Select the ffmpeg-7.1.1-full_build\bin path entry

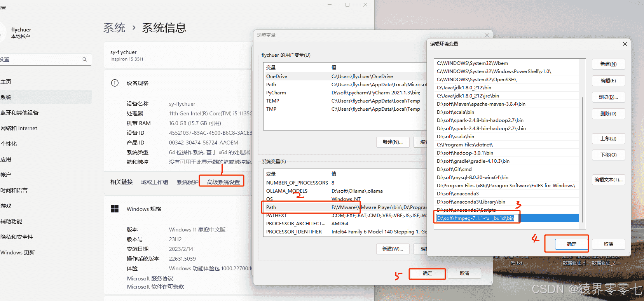(507, 218)
